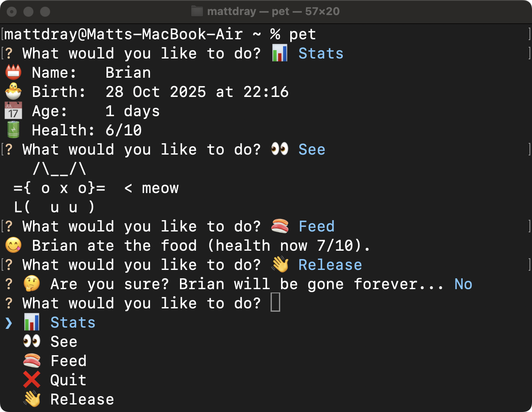Click the blue Feed answer text
Viewport: 532px width, 412px height.
pos(317,226)
